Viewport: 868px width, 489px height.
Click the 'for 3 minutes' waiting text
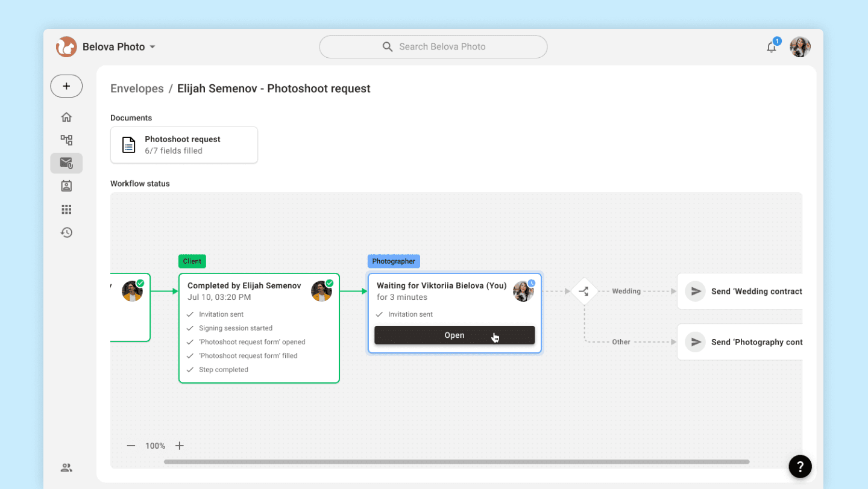click(402, 297)
